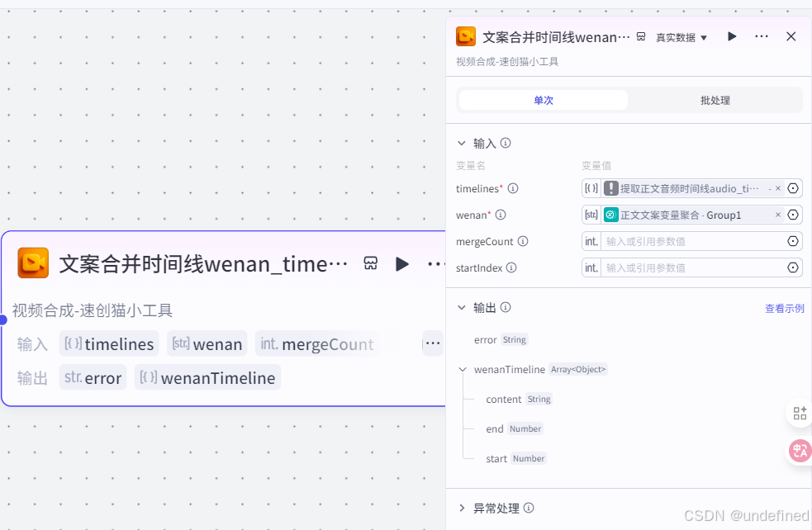Image resolution: width=812 pixels, height=530 pixels.
Task: Change type selector of timelines field
Action: click(591, 188)
